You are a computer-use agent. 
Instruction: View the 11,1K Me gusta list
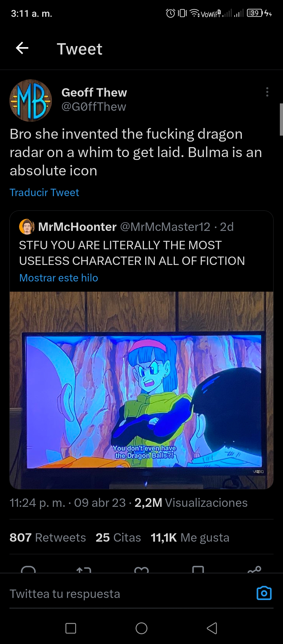pos(190,537)
